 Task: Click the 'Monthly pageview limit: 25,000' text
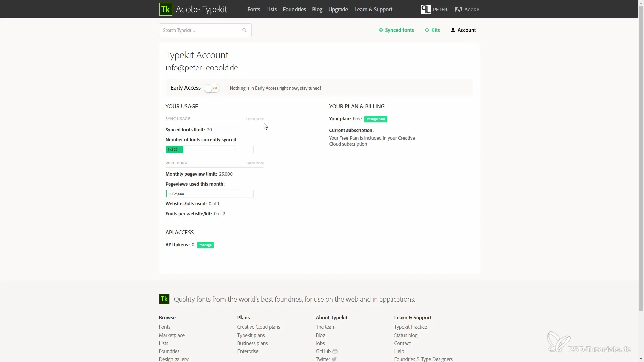point(199,174)
